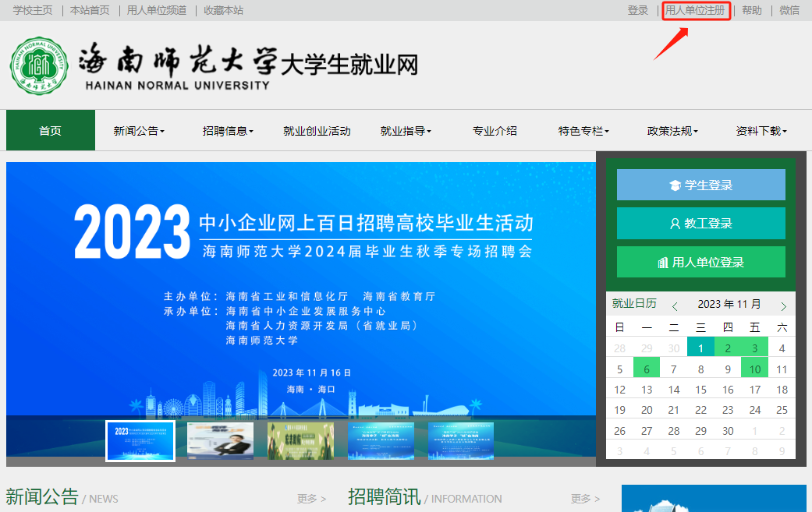The image size is (812, 512).
Task: Select highlighted date 1 in calendar
Action: 700,348
